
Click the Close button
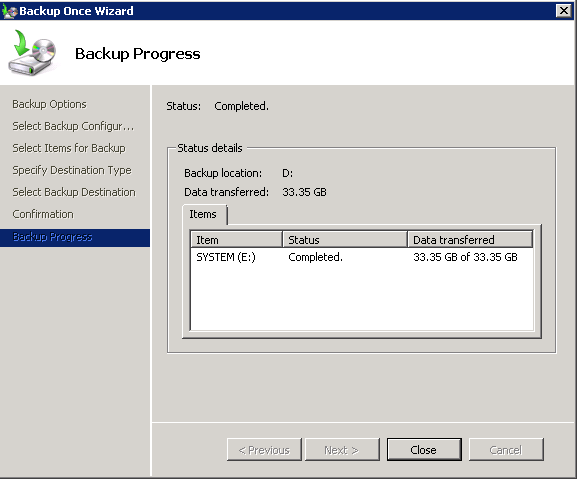424,449
